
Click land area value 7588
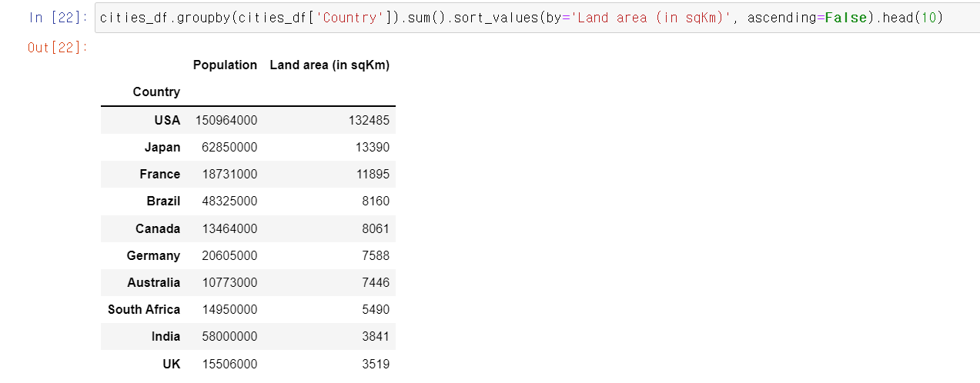[376, 256]
